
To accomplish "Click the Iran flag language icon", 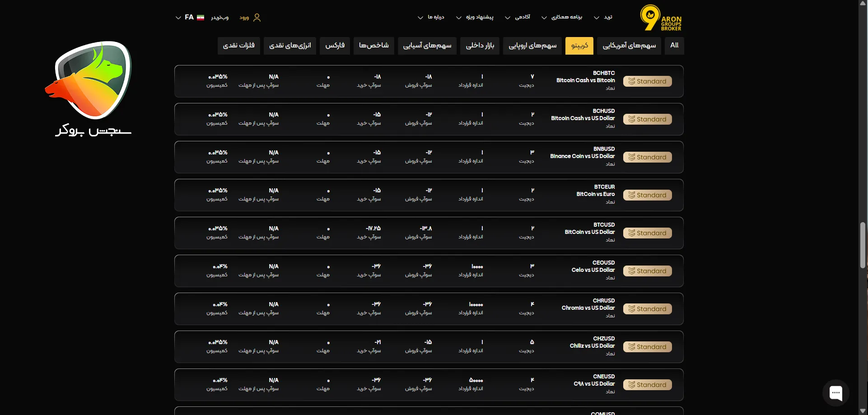I will click(x=201, y=18).
